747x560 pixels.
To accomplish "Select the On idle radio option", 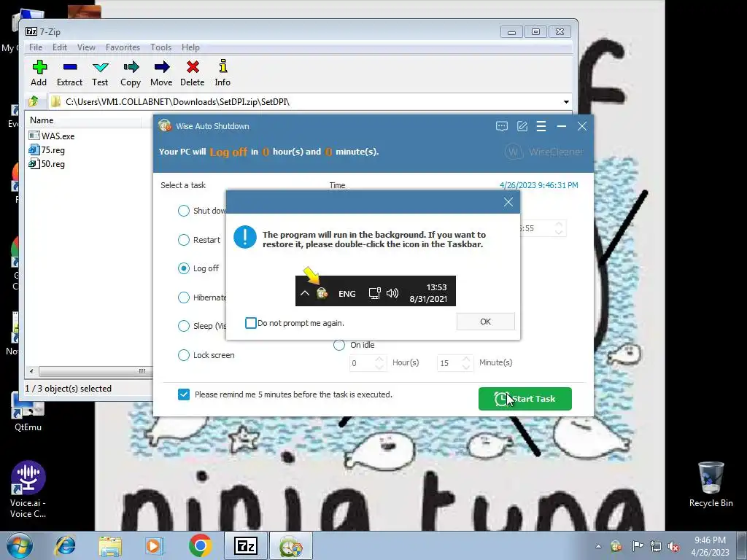I will tap(339, 345).
